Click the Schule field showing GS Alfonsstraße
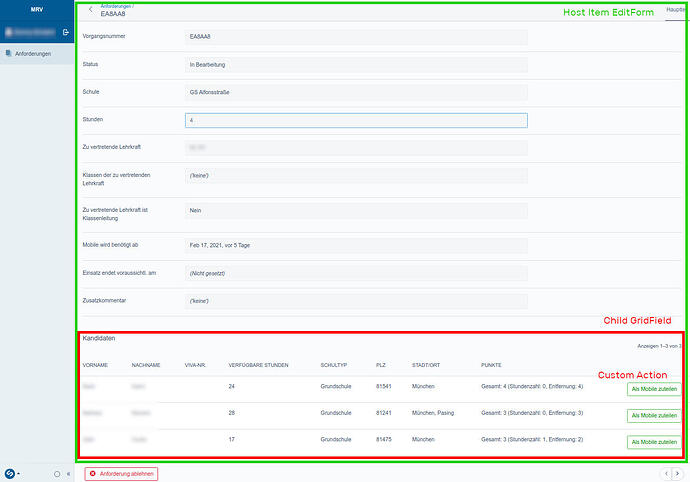The image size is (690, 482). [356, 92]
